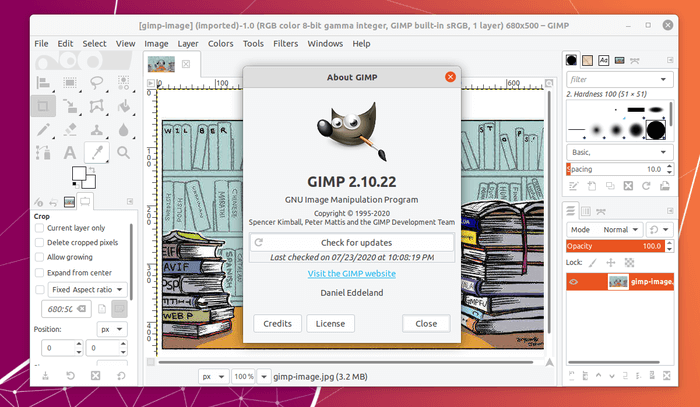This screenshot has width=700, height=407.
Task: Reset colors to black and white
Action: pyautogui.click(x=74, y=184)
